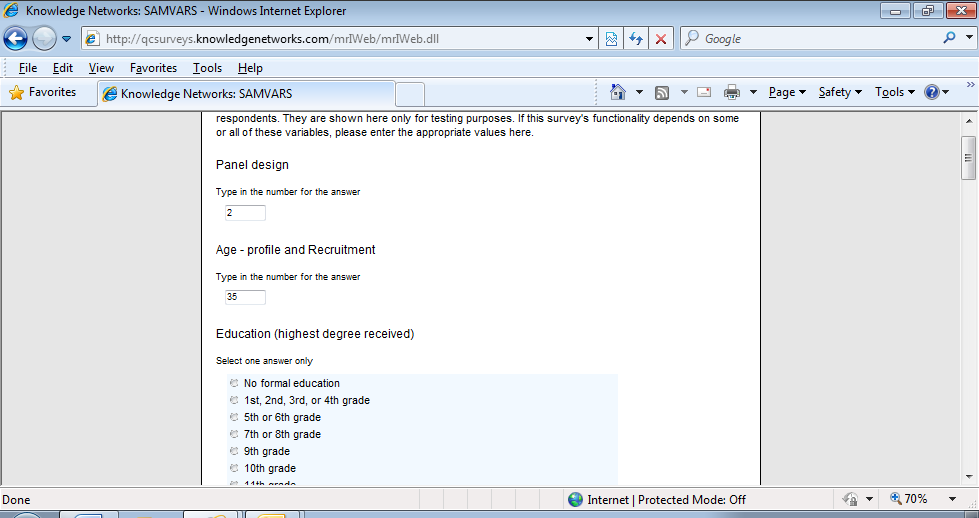Expand the feeds dropdown arrow

click(x=684, y=92)
